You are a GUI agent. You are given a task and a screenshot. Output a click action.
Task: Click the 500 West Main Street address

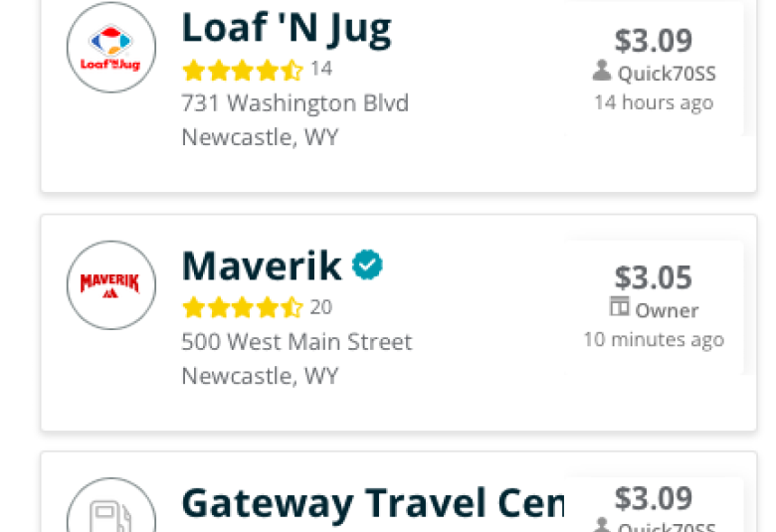point(296,342)
